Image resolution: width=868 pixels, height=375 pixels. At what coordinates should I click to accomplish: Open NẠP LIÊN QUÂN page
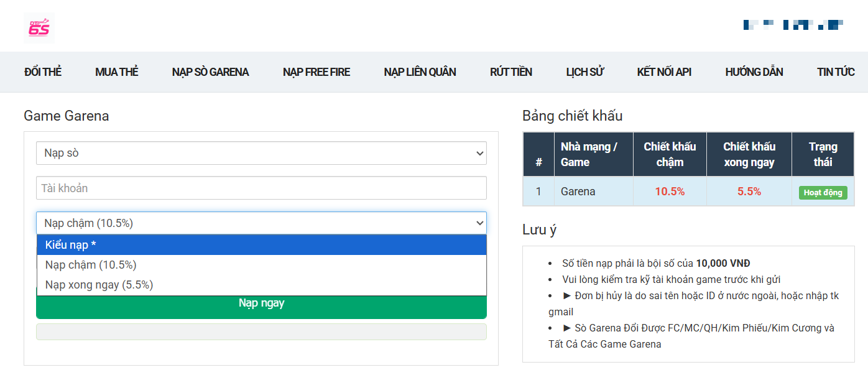pos(420,72)
